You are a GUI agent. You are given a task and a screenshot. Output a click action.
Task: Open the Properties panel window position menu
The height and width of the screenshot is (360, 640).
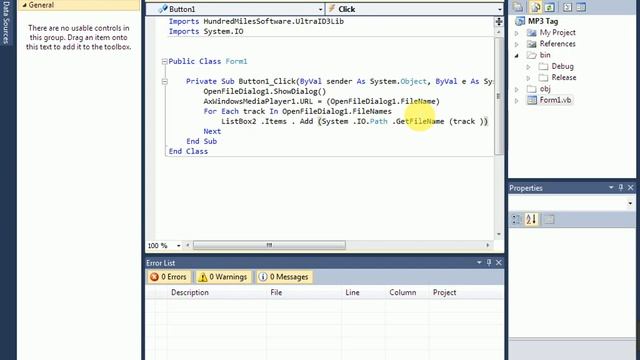pyautogui.click(x=611, y=187)
